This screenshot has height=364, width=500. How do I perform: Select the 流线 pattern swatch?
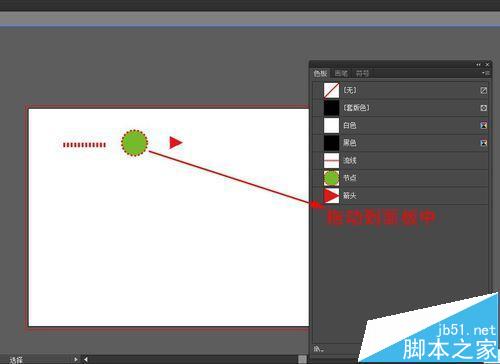[x=400, y=161]
